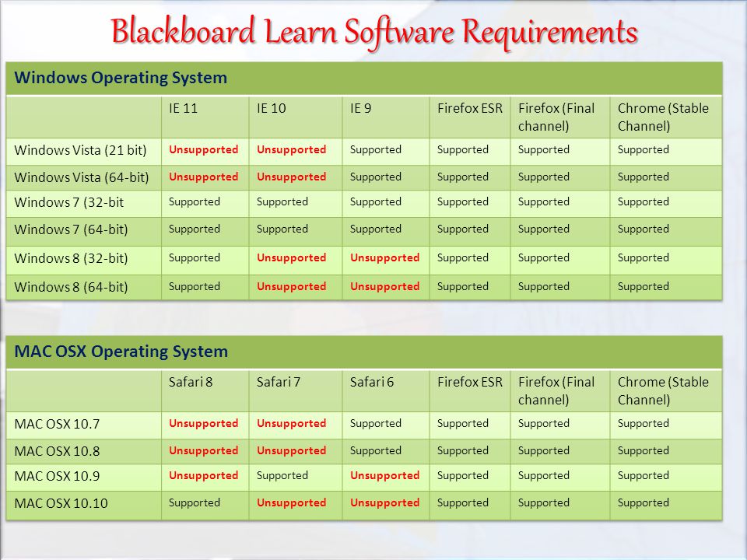Click "Unsupported" for OSX 10.10 under Safari 6
The height and width of the screenshot is (560, 747).
coord(385,503)
